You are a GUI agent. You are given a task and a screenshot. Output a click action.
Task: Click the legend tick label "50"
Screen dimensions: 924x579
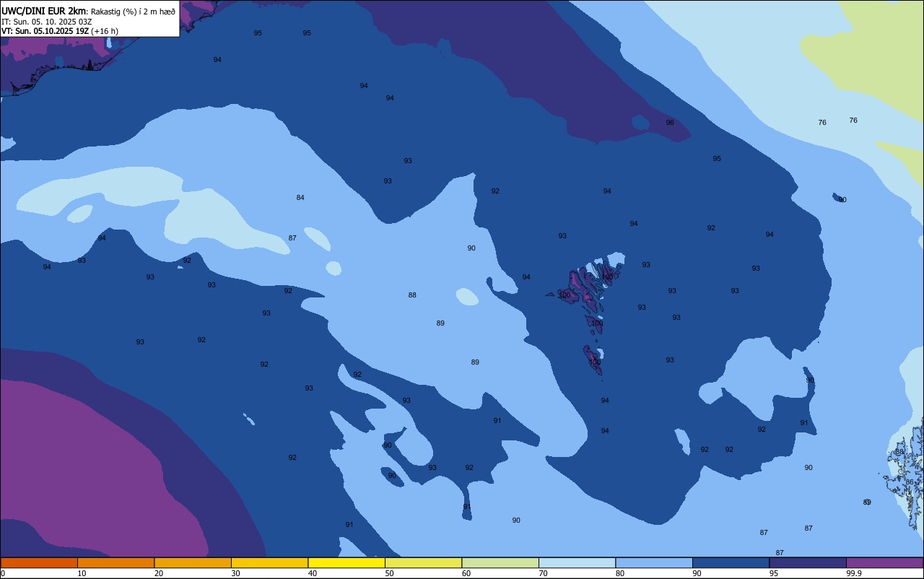tap(389, 573)
